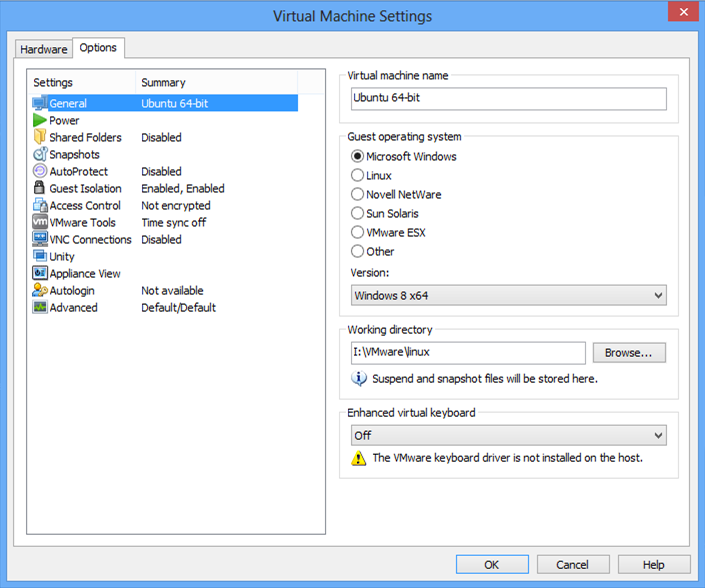The image size is (705, 588).
Task: Select the Guest Isolation row label
Action: click(x=85, y=188)
